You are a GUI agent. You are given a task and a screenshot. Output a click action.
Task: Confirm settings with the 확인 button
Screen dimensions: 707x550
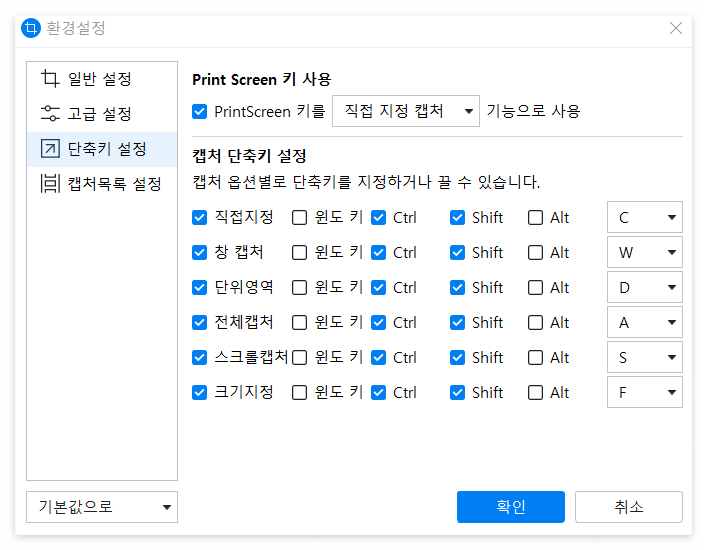click(511, 507)
